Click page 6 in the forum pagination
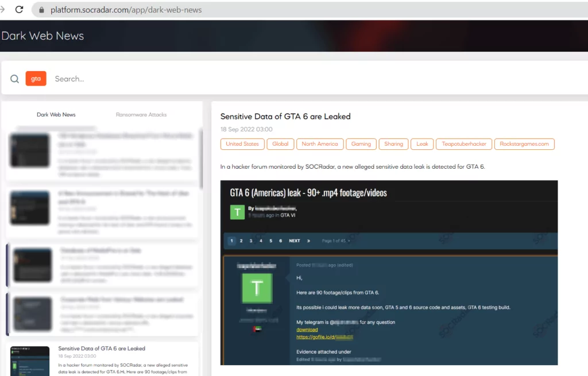 tap(280, 241)
